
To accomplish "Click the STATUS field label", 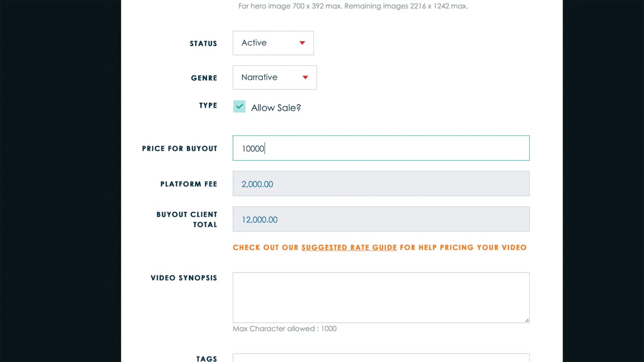I will (203, 43).
